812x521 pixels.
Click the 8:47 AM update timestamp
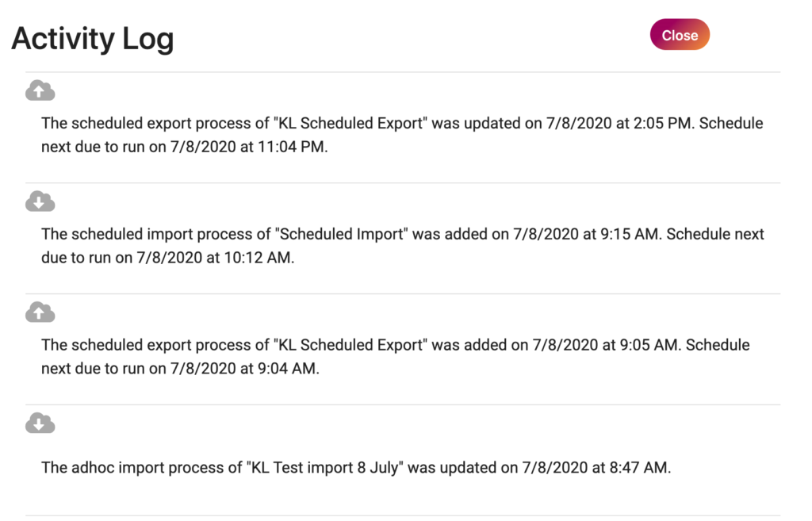(638, 467)
